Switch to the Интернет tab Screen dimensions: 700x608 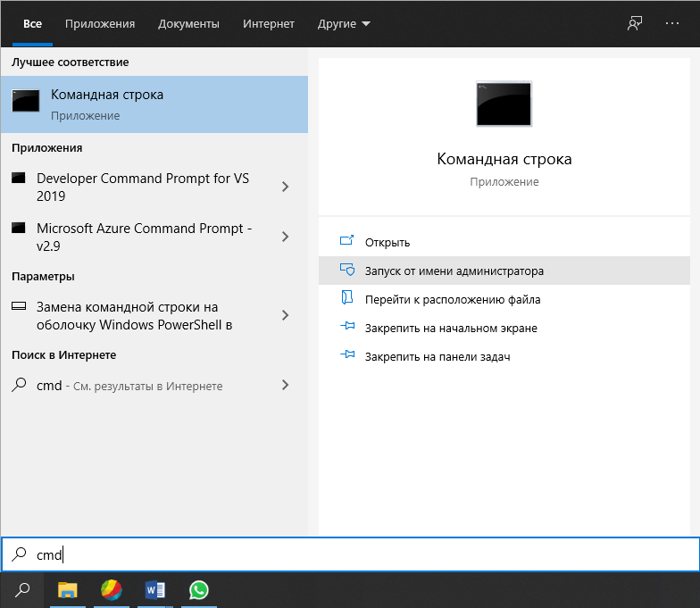coord(268,23)
